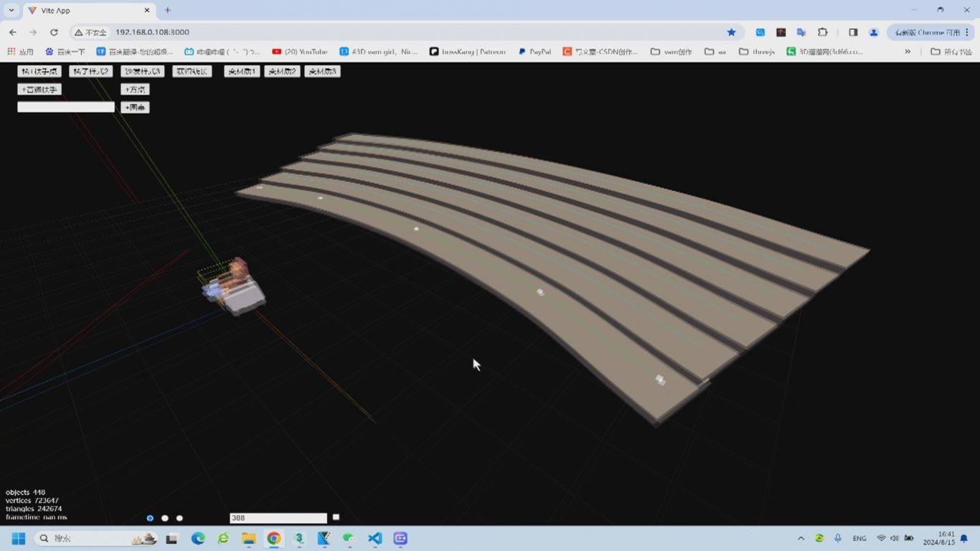
Task: Click the dark red extension icon in toolbar
Action: coord(781,32)
